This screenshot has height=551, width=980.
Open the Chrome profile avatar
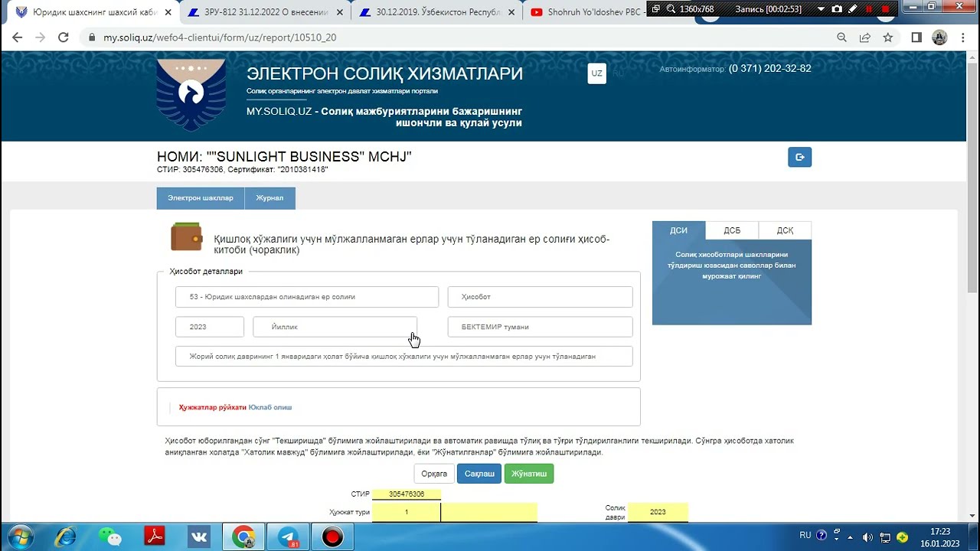(x=939, y=37)
